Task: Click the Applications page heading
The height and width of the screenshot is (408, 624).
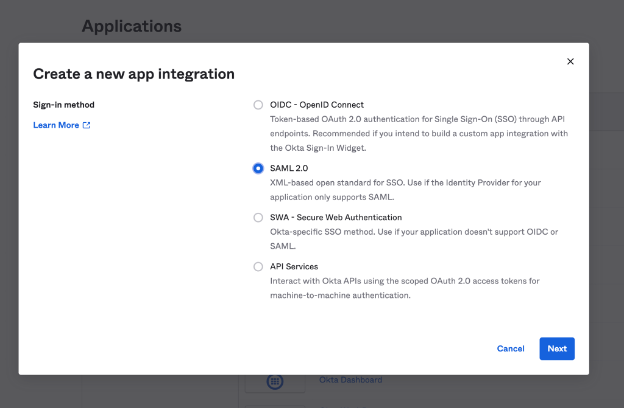Action: [x=131, y=26]
